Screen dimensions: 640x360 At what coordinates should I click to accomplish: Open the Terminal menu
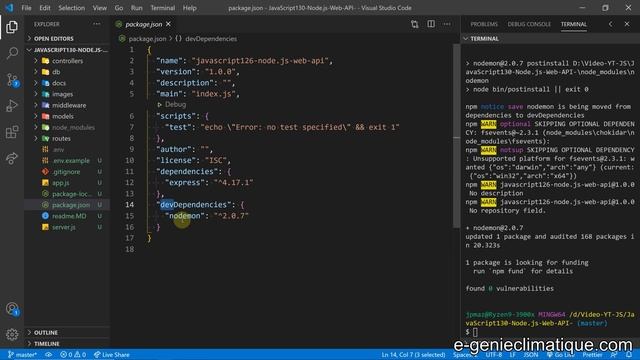[x=162, y=8]
